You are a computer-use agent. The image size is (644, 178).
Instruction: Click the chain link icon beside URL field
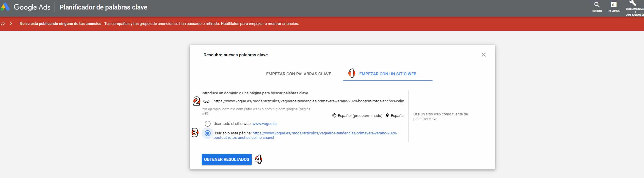click(206, 101)
